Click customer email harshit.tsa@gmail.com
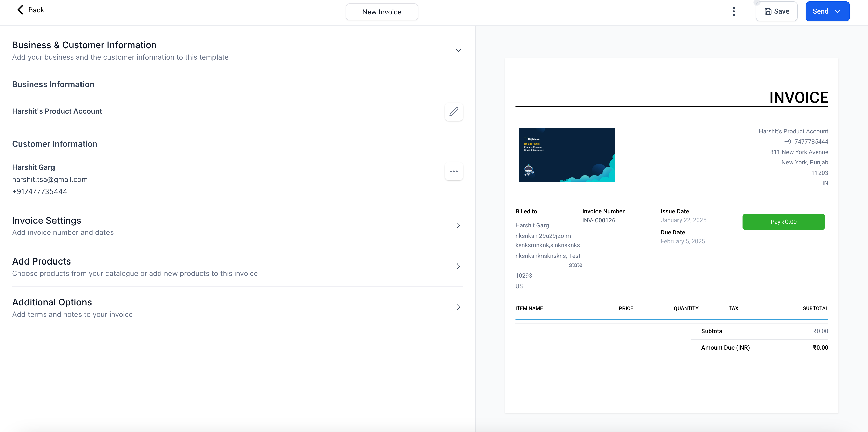Screen dimensions: 868x432 click(50, 179)
